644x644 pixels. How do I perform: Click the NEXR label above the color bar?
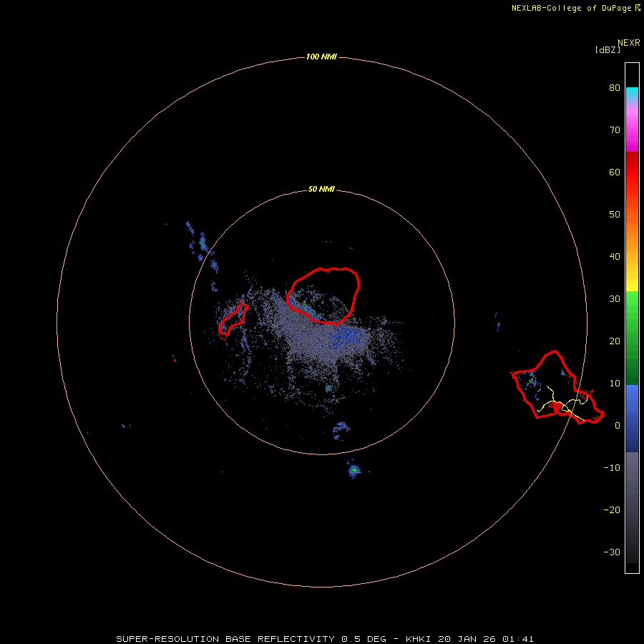[x=628, y=43]
